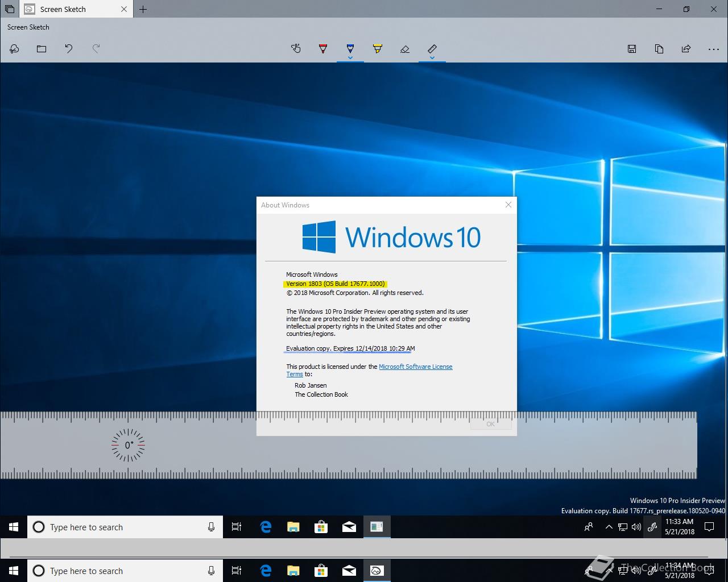Open File Explorer on bottom taskbar
This screenshot has height=582, width=728.
(x=293, y=571)
